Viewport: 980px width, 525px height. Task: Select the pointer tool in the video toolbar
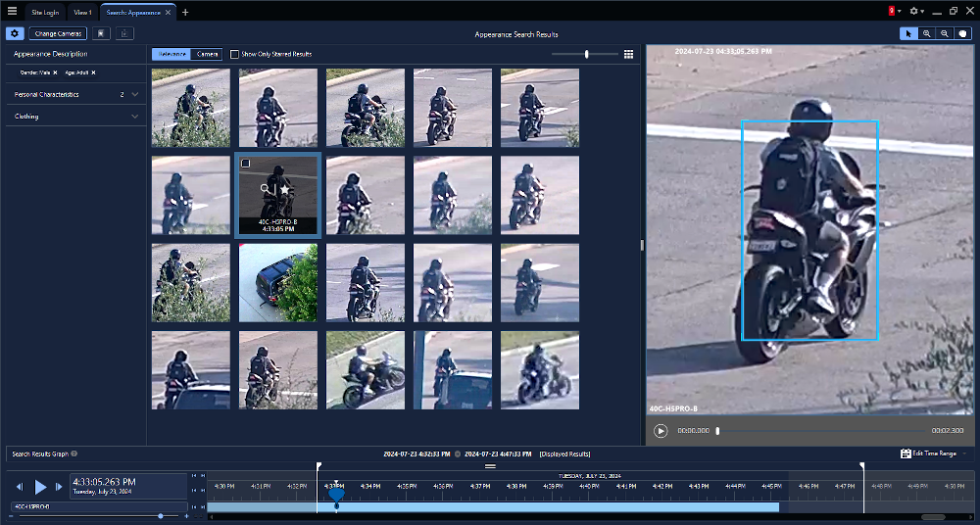pyautogui.click(x=908, y=33)
